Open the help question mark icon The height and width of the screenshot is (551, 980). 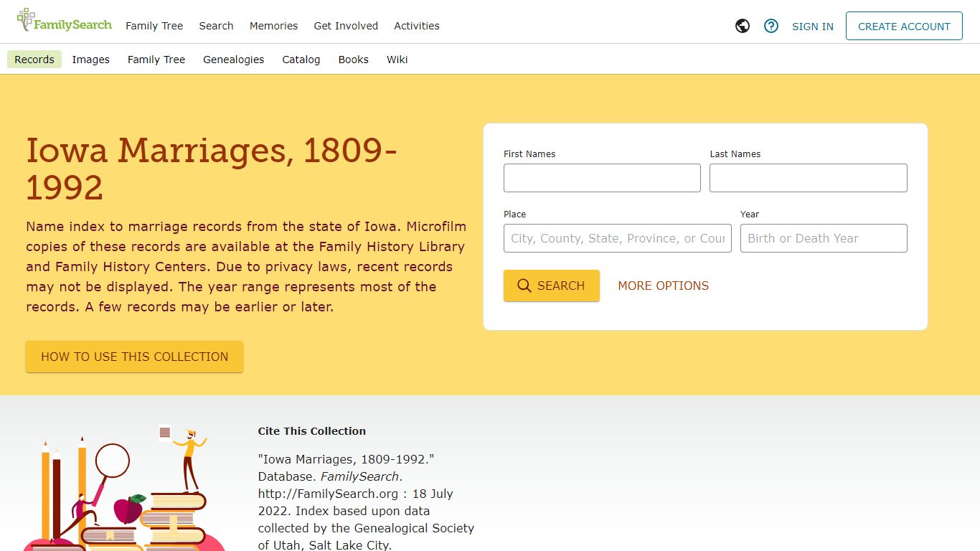click(x=771, y=26)
